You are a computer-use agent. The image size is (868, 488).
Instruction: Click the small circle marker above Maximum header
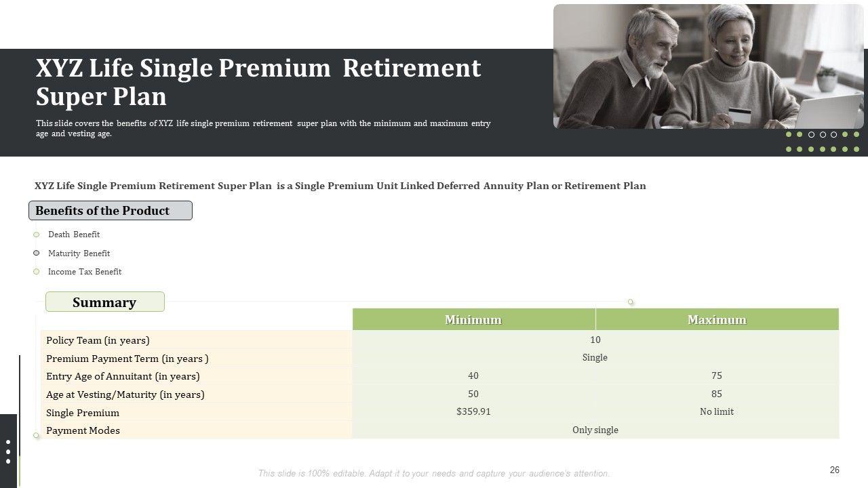coord(631,302)
